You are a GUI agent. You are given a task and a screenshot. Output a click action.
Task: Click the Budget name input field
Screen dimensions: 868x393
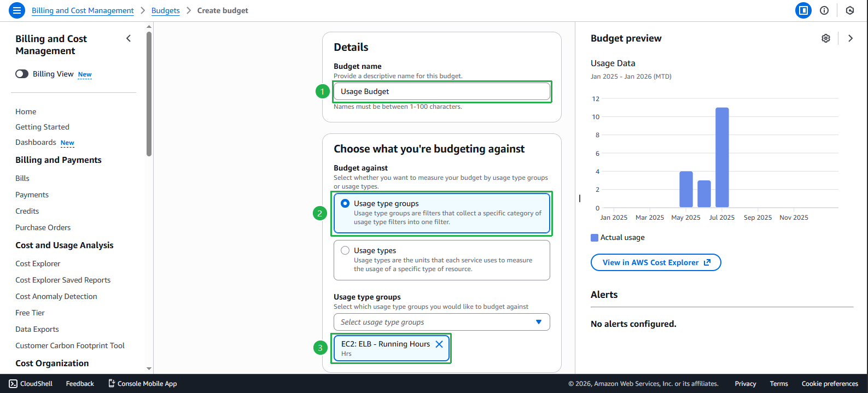tap(442, 91)
